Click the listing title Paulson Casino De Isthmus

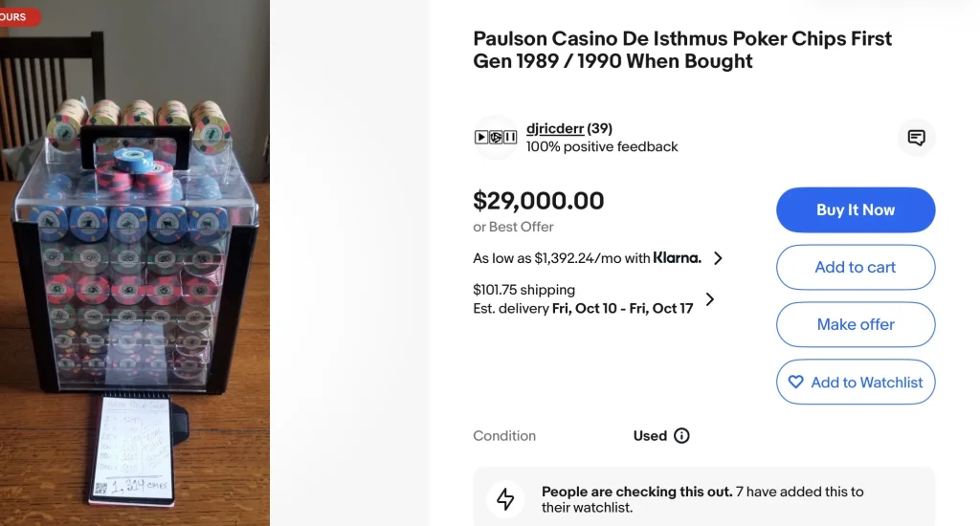[x=681, y=50]
